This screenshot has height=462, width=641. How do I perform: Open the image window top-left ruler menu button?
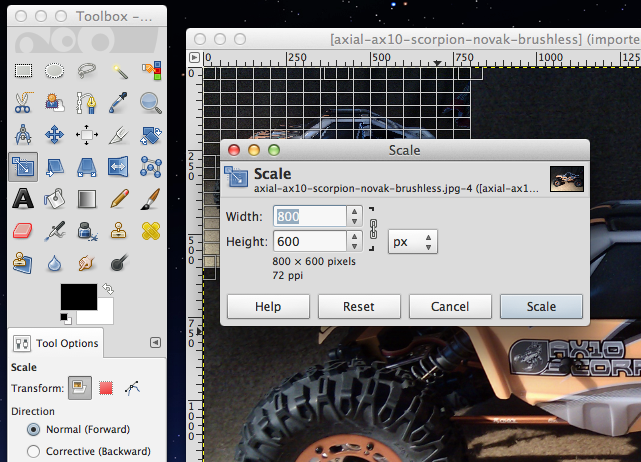pos(195,58)
